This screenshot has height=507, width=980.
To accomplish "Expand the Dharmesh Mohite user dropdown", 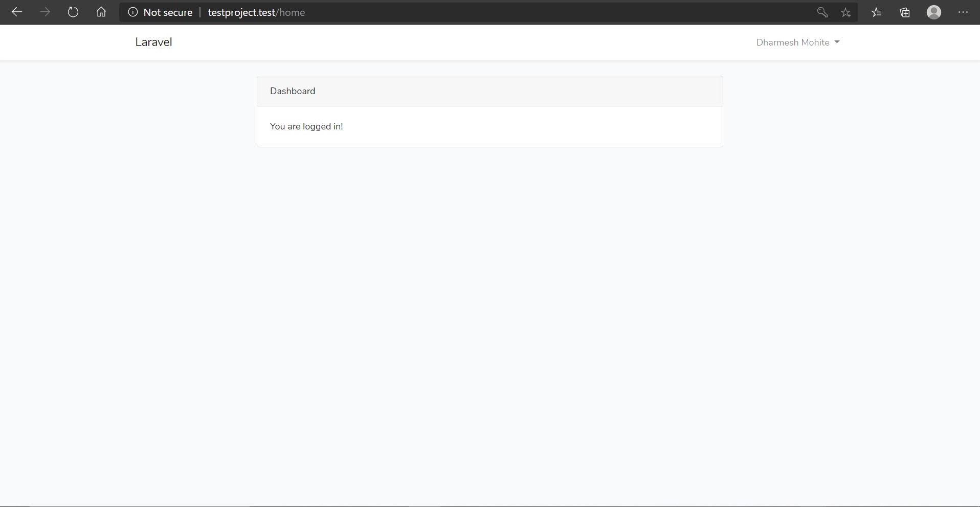I will [x=798, y=42].
